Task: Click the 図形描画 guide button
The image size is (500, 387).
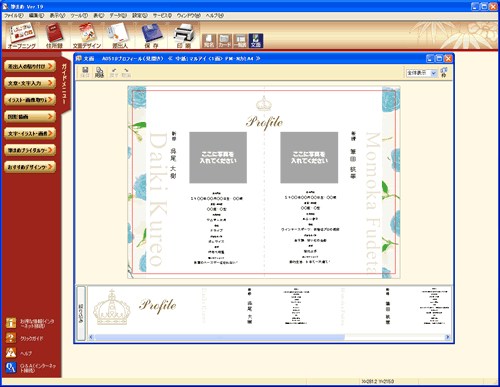Action: 30,116
